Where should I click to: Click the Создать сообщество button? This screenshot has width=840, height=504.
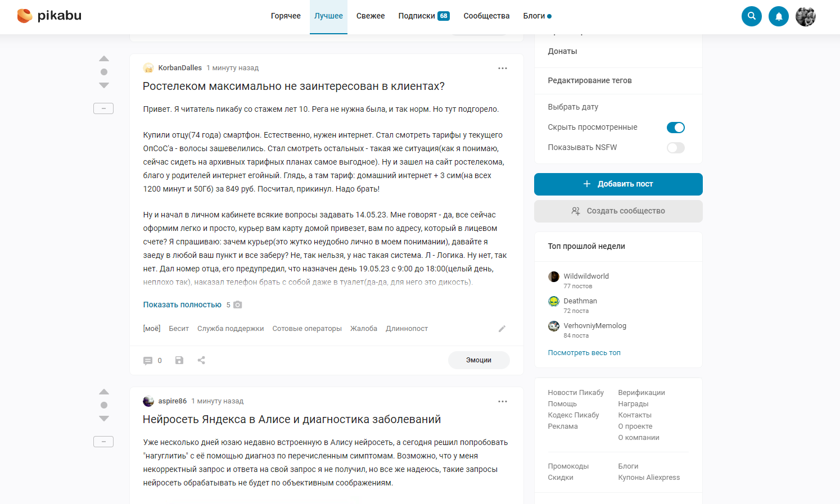click(618, 211)
